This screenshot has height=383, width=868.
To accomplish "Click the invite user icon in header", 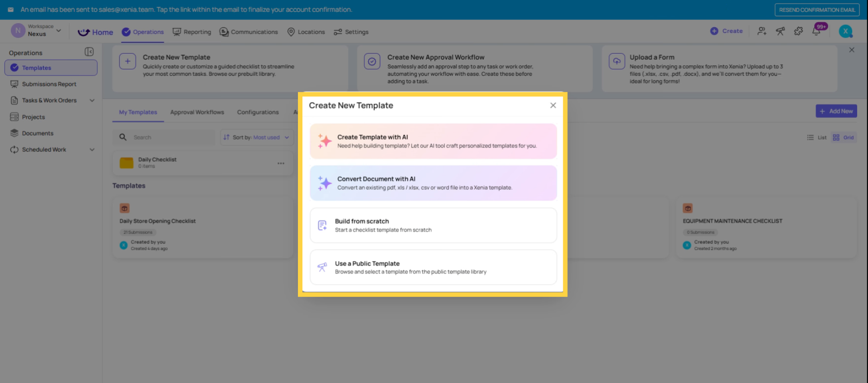I will tap(762, 31).
